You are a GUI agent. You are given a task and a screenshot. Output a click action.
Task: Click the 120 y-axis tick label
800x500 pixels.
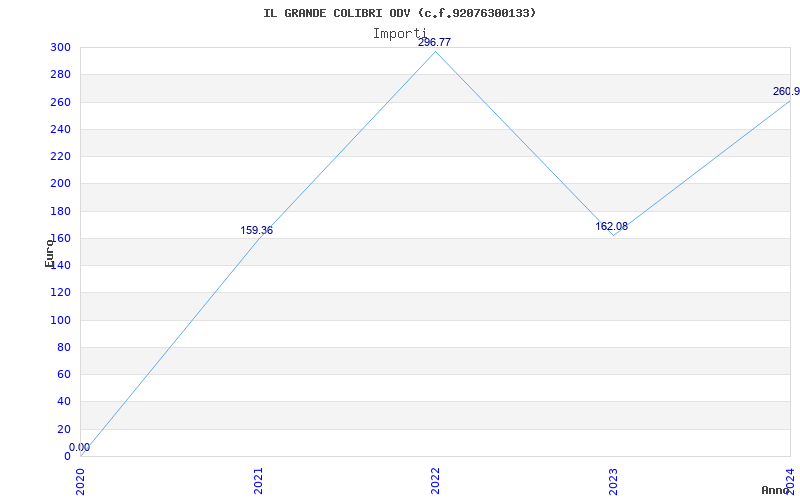(61, 293)
